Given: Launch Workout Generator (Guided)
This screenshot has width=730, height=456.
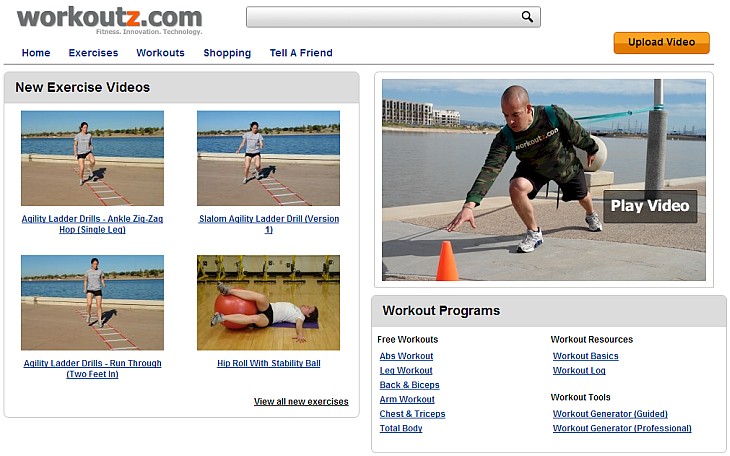Looking at the screenshot, I should tap(610, 414).
